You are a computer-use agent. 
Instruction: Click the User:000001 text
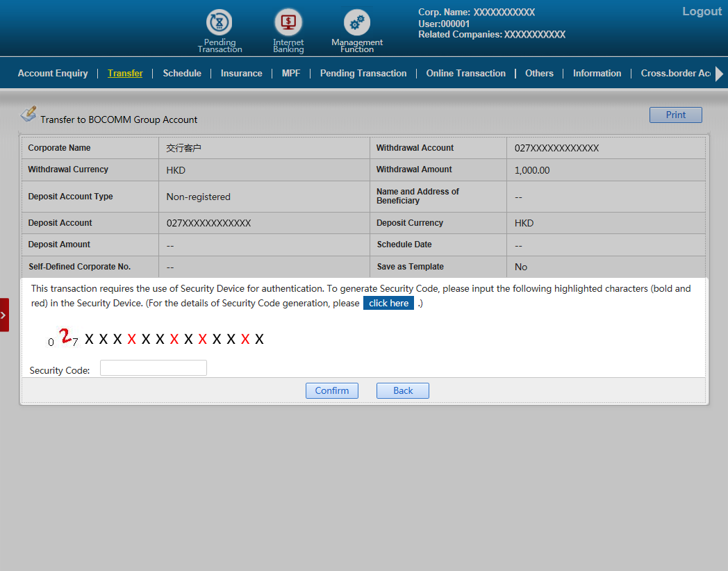point(444,24)
